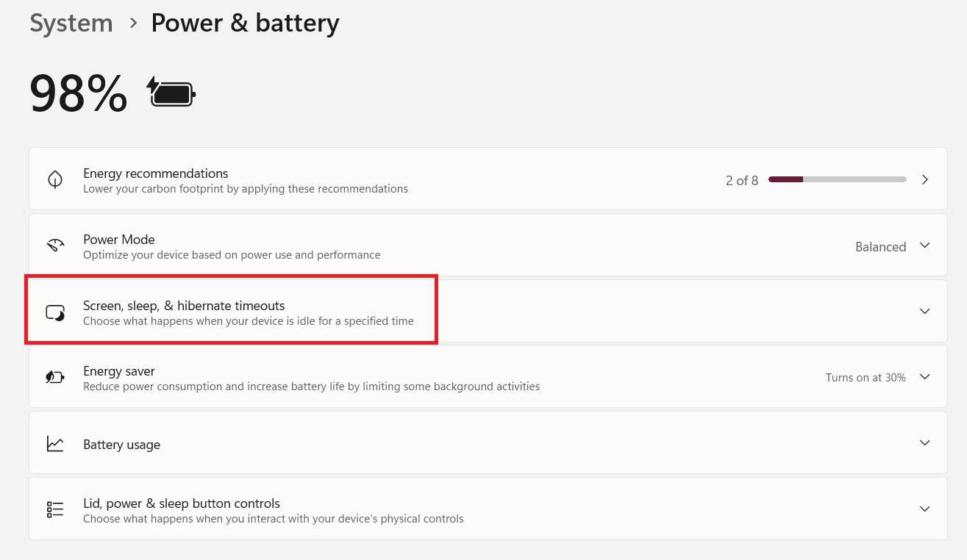
Task: Click the charging battery icon beside 98%
Action: pos(172,93)
